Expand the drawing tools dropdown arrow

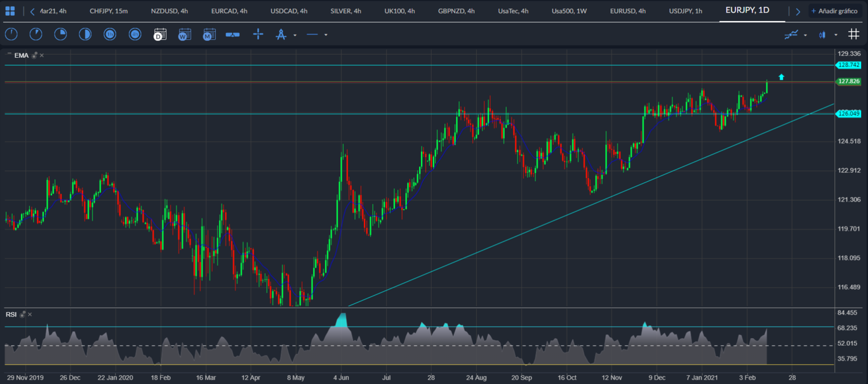(x=295, y=35)
